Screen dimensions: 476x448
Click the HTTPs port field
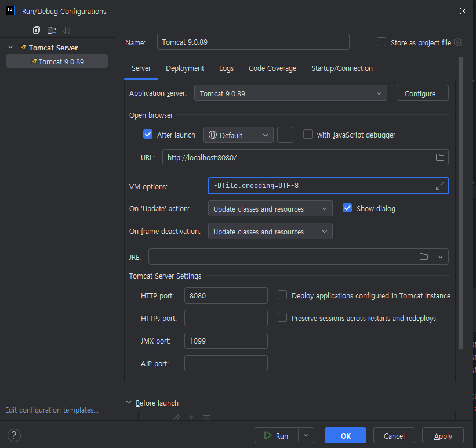pyautogui.click(x=226, y=318)
